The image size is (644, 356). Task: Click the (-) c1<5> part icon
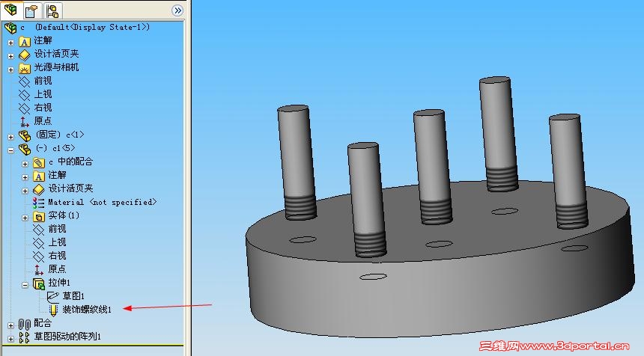24,150
